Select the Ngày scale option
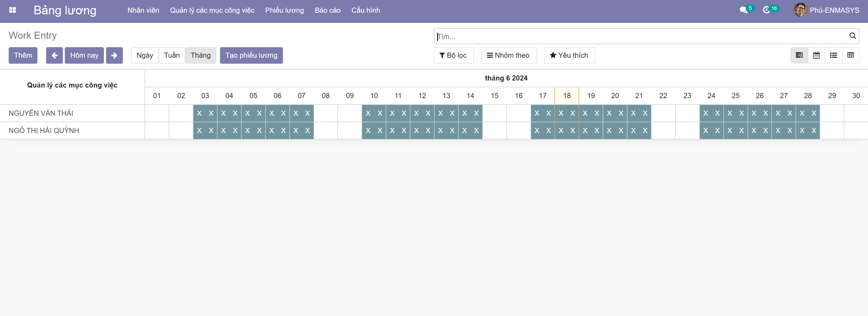The height and width of the screenshot is (316, 868). 145,55
